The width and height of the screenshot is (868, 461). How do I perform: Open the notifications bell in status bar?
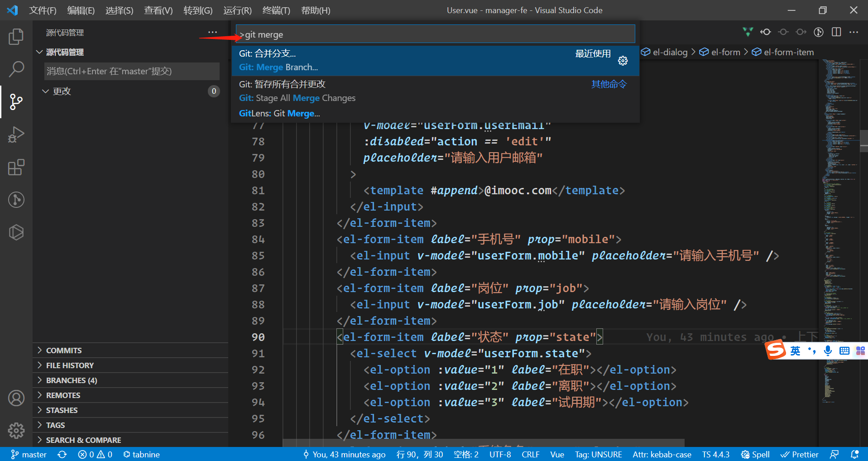point(855,454)
